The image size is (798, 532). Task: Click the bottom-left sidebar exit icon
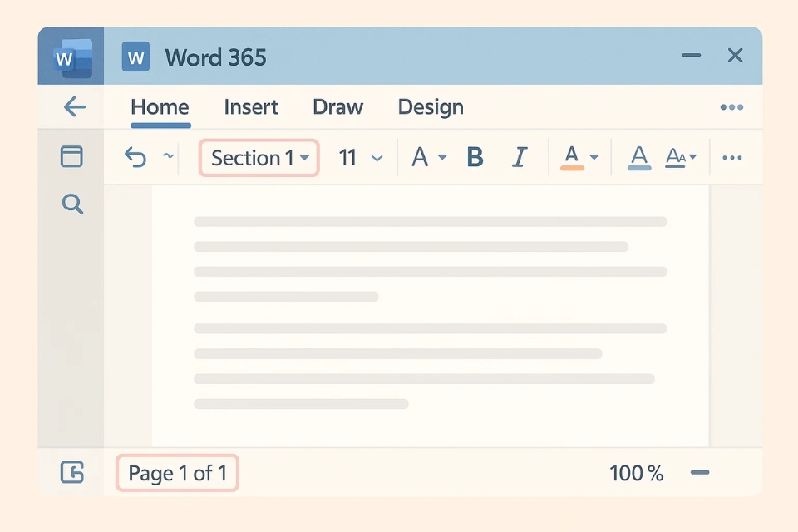[72, 473]
